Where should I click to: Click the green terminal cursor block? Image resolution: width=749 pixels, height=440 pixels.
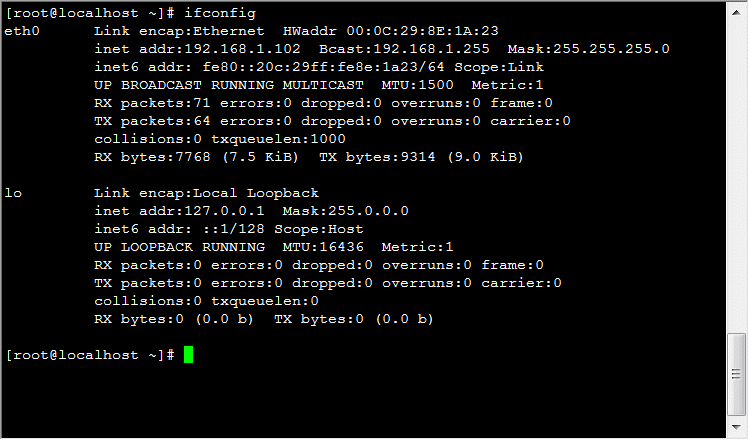(188, 355)
